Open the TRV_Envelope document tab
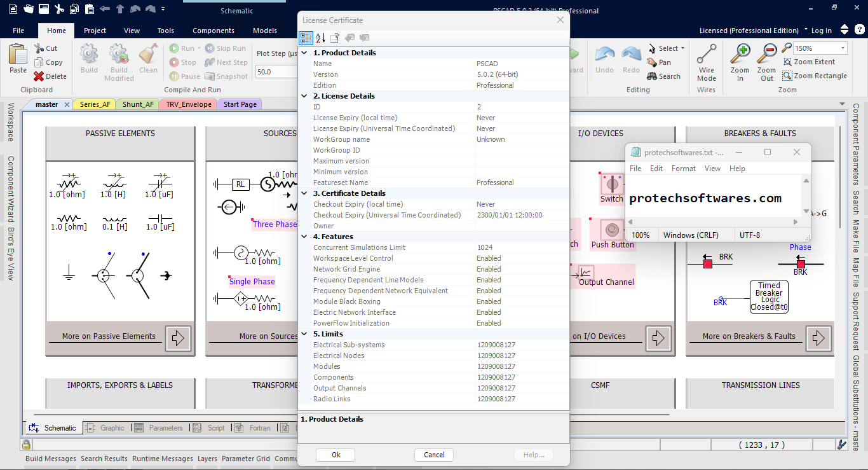Image resolution: width=868 pixels, height=470 pixels. coord(189,104)
